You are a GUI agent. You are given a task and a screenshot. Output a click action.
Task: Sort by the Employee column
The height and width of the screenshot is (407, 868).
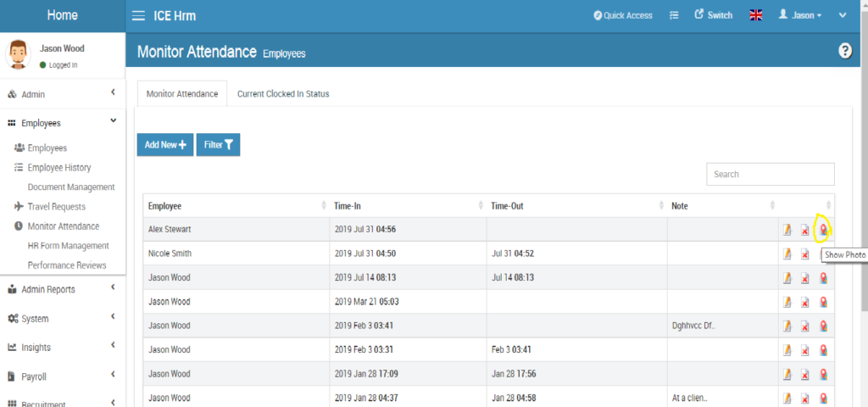[236, 205]
